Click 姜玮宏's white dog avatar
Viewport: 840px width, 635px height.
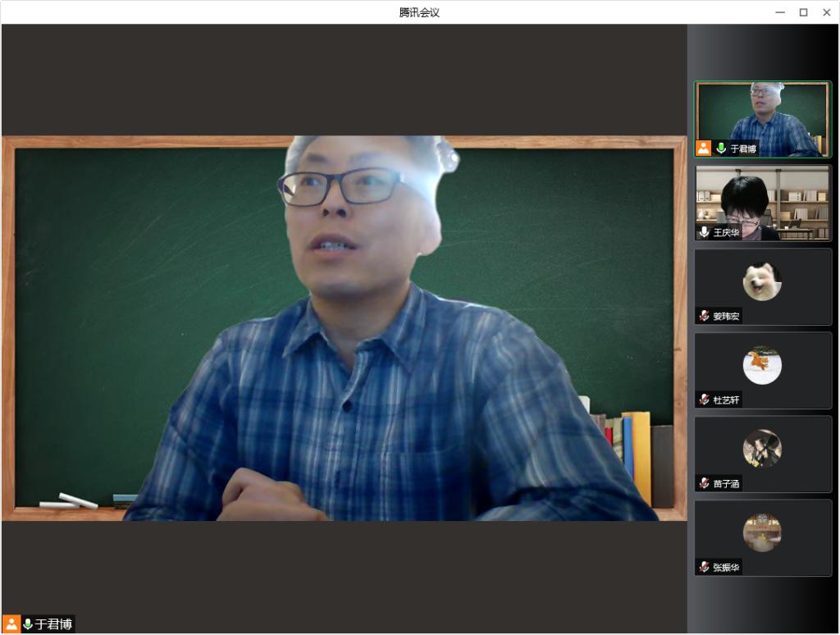762,281
